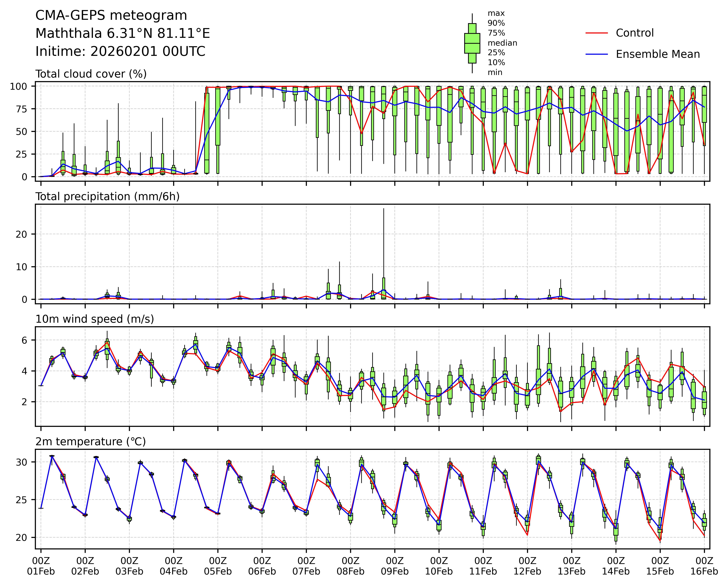Image resolution: width=728 pixels, height=586 pixels.
Task: Click the 10m wind speed panel title
Action: [95, 319]
